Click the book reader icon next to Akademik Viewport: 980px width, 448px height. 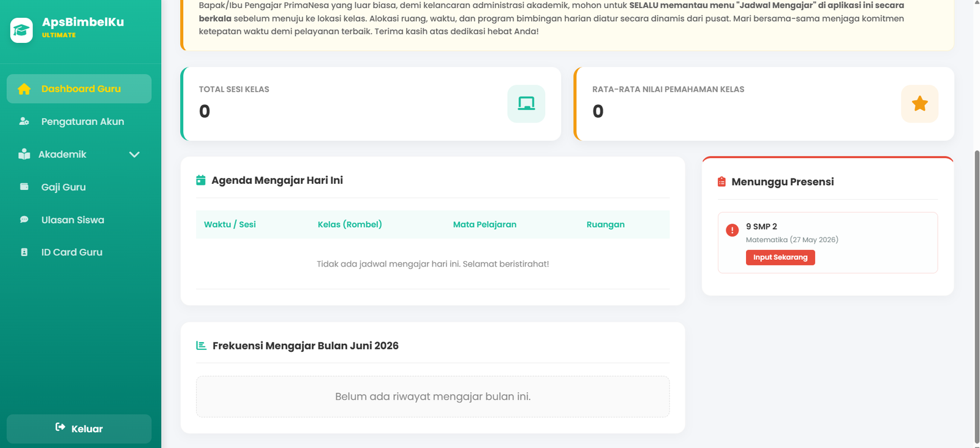pyautogui.click(x=24, y=154)
